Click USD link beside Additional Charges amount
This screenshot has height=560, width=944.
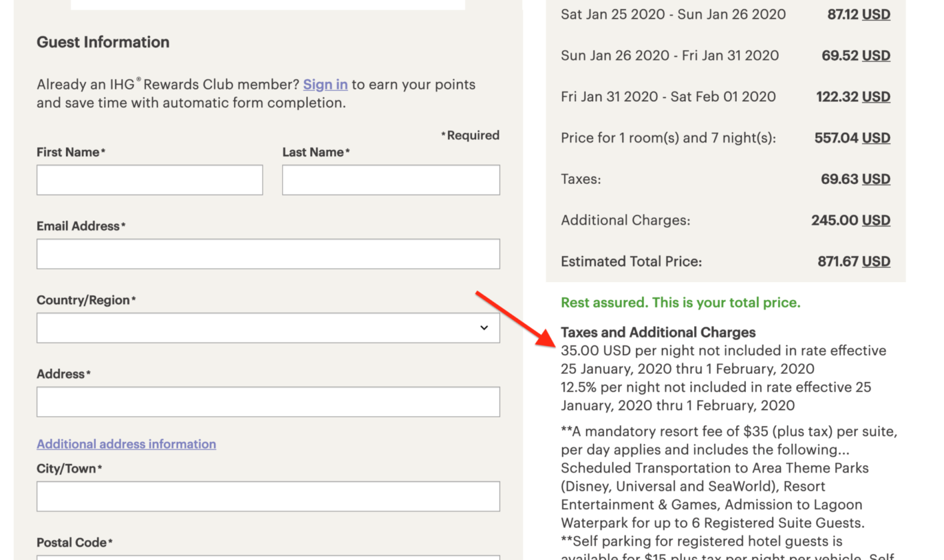point(876,220)
